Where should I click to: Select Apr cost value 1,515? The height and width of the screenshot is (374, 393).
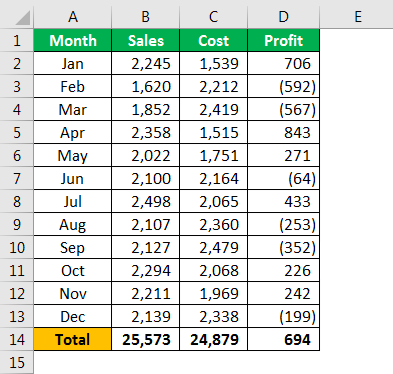tap(214, 132)
